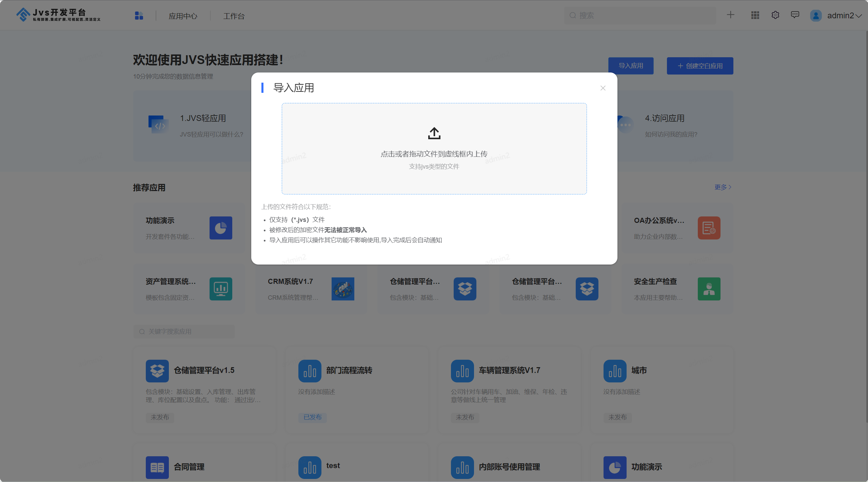Viewport: 868px width, 482px height.
Task: Open the messages chat icon
Action: coord(795,15)
